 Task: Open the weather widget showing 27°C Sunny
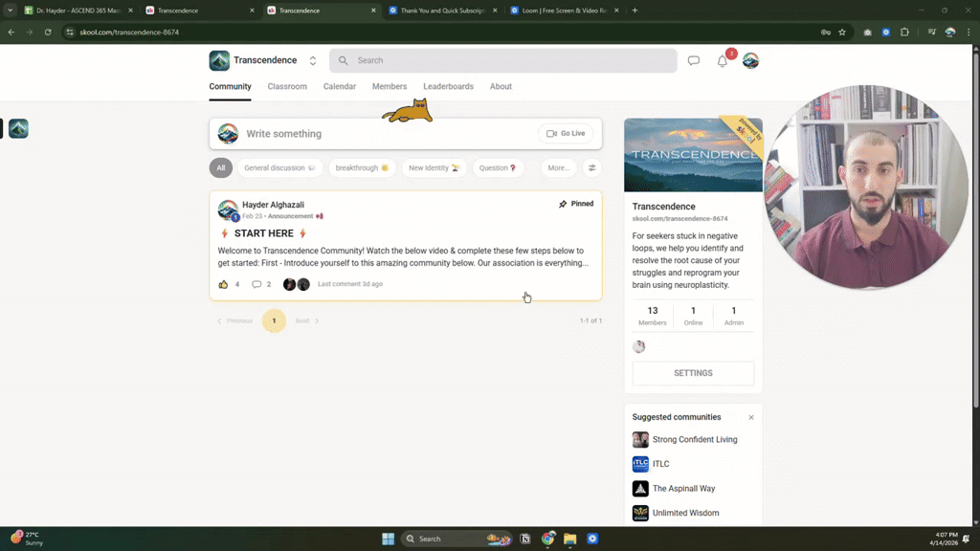point(28,539)
